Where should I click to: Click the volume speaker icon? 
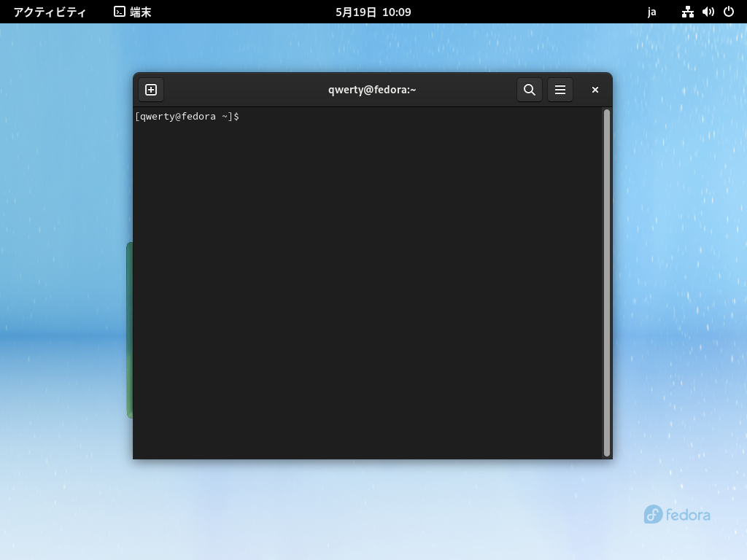point(708,12)
